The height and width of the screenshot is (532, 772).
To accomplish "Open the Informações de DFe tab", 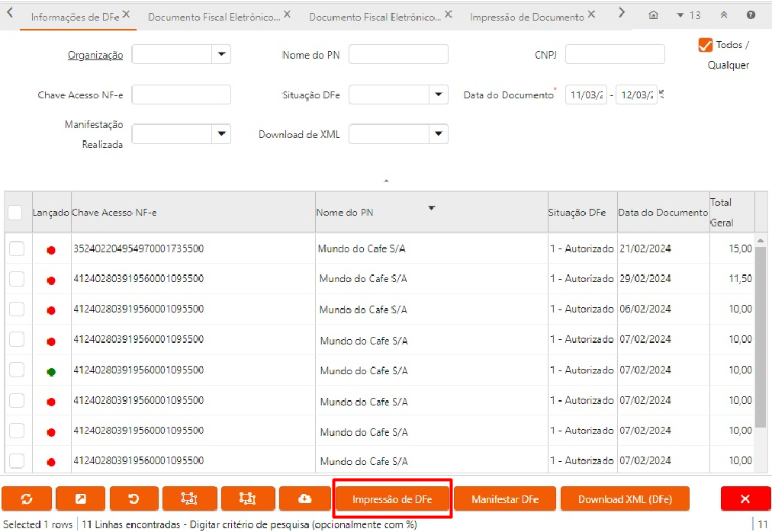I will click(75, 17).
